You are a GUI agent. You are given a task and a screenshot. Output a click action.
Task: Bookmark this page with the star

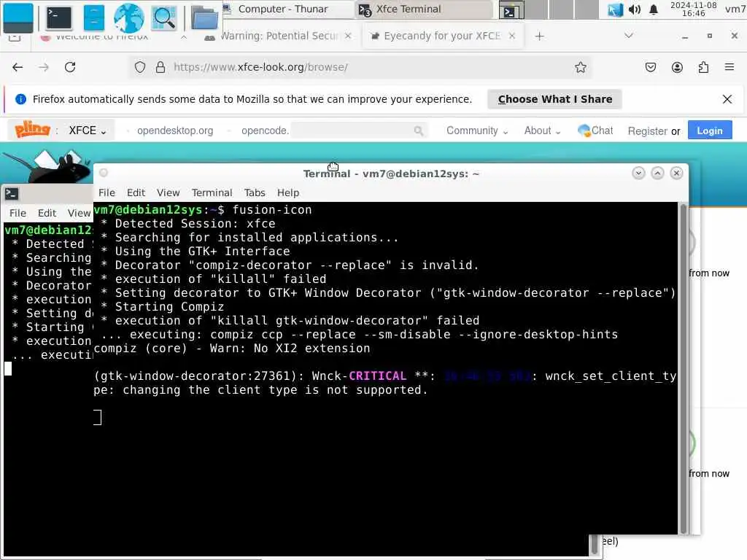pos(580,67)
